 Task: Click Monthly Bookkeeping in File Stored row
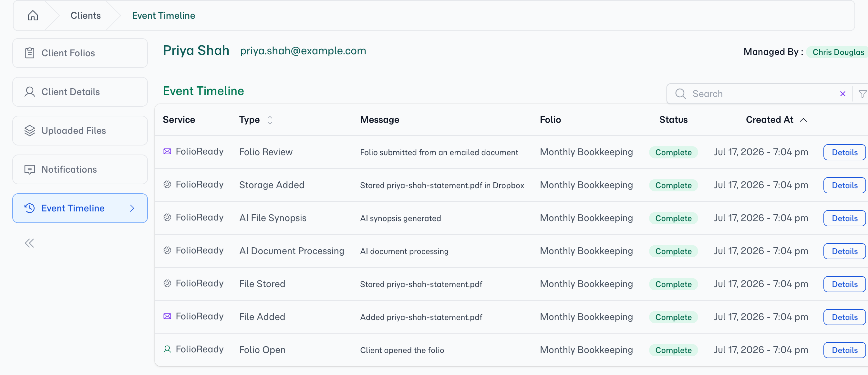(586, 284)
